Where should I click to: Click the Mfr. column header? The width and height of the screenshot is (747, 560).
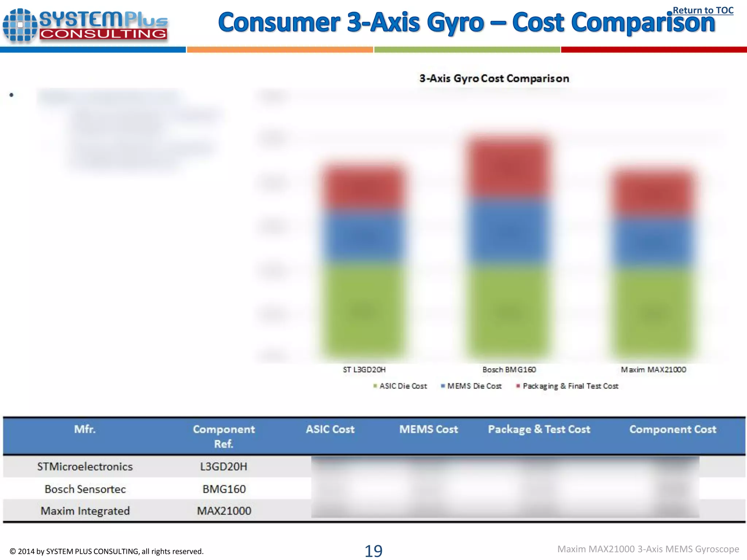tap(85, 429)
